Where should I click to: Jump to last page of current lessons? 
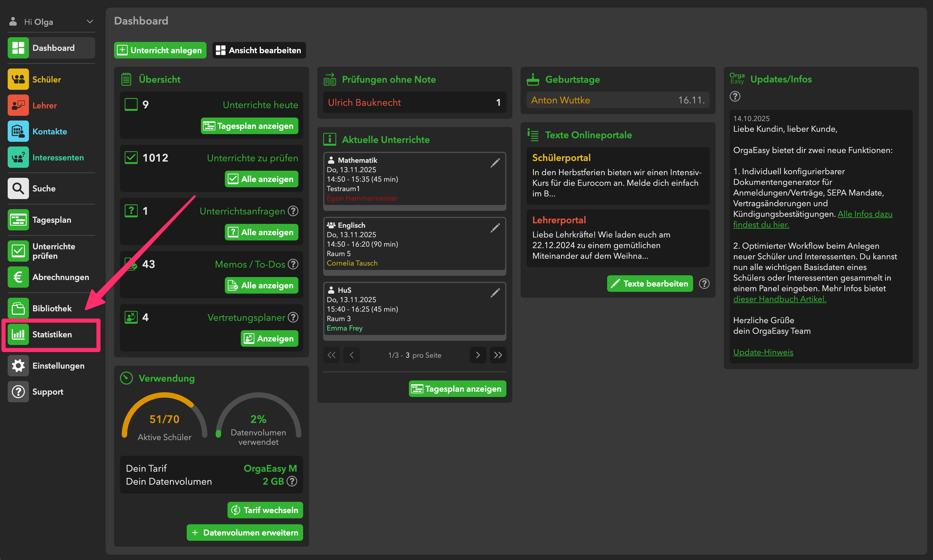pyautogui.click(x=498, y=355)
